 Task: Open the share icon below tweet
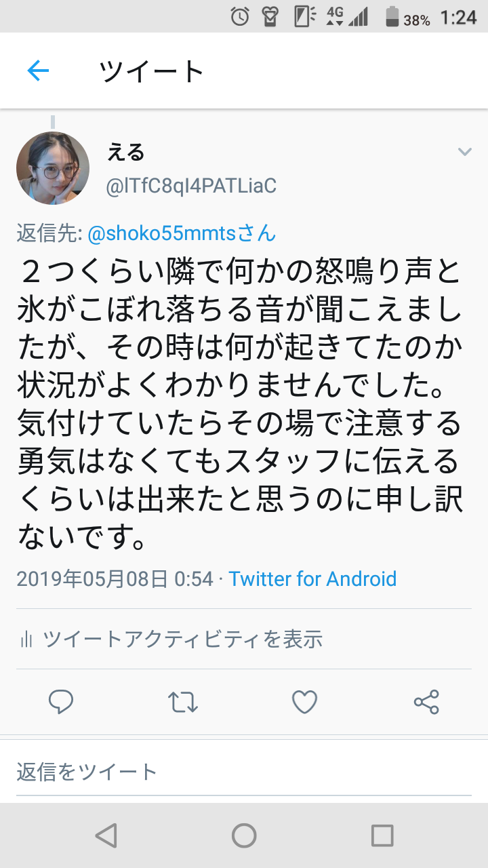point(426,702)
